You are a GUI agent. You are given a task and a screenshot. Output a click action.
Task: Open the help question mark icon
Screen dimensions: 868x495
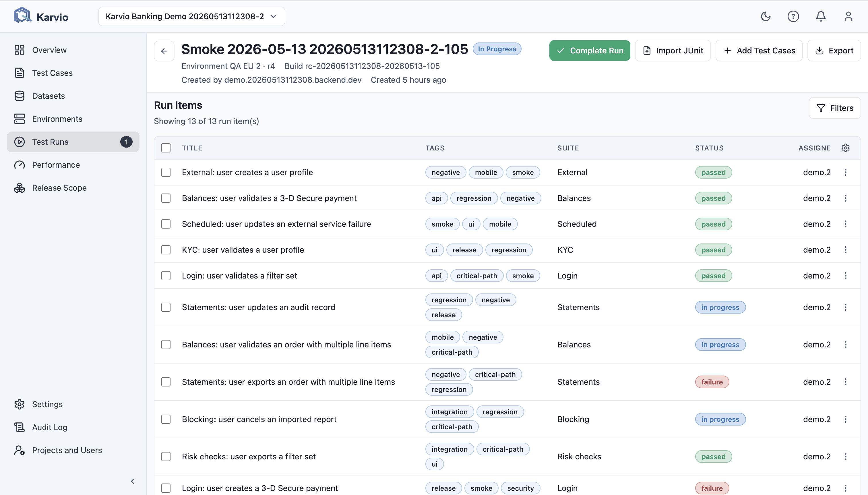pos(793,16)
